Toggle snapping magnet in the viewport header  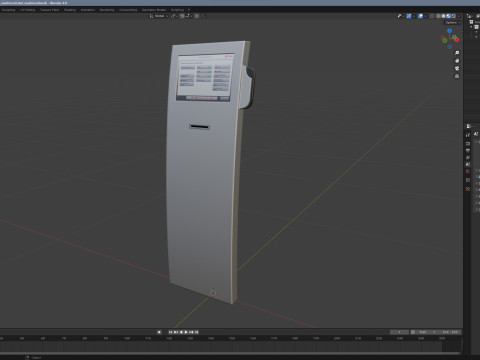(x=182, y=16)
